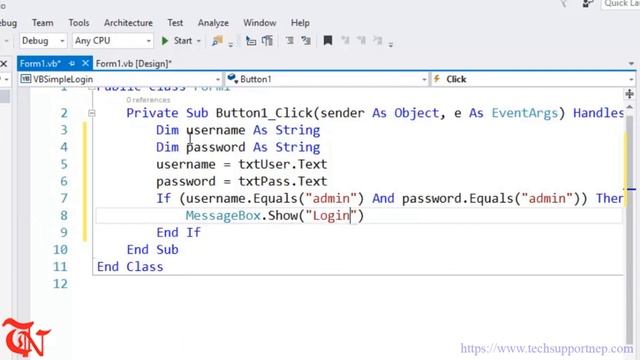
Task: Open the Tools menu
Action: click(79, 23)
